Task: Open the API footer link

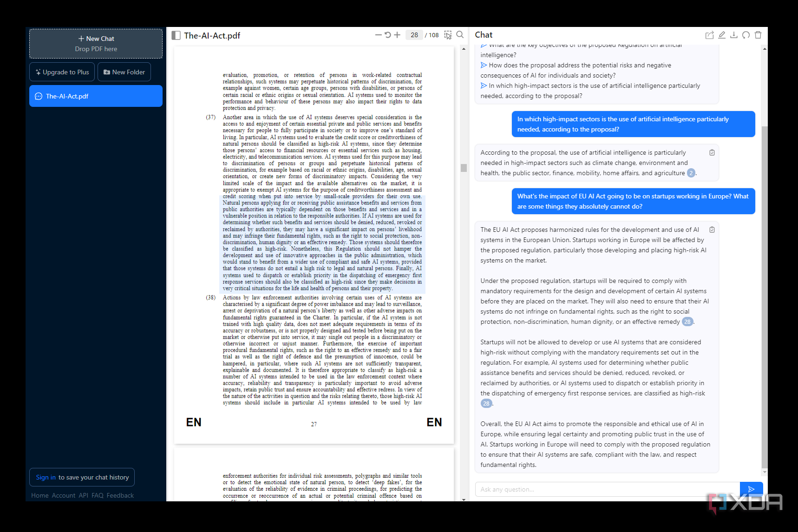Action: [84, 495]
